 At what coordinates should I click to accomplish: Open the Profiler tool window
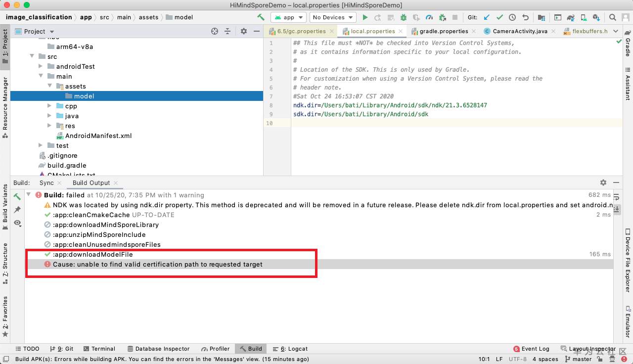tap(215, 349)
